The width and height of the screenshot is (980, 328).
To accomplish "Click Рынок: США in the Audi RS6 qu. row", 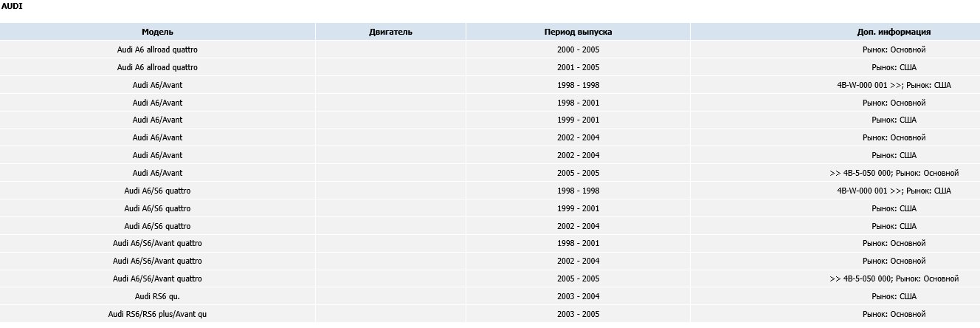I will tap(894, 296).
